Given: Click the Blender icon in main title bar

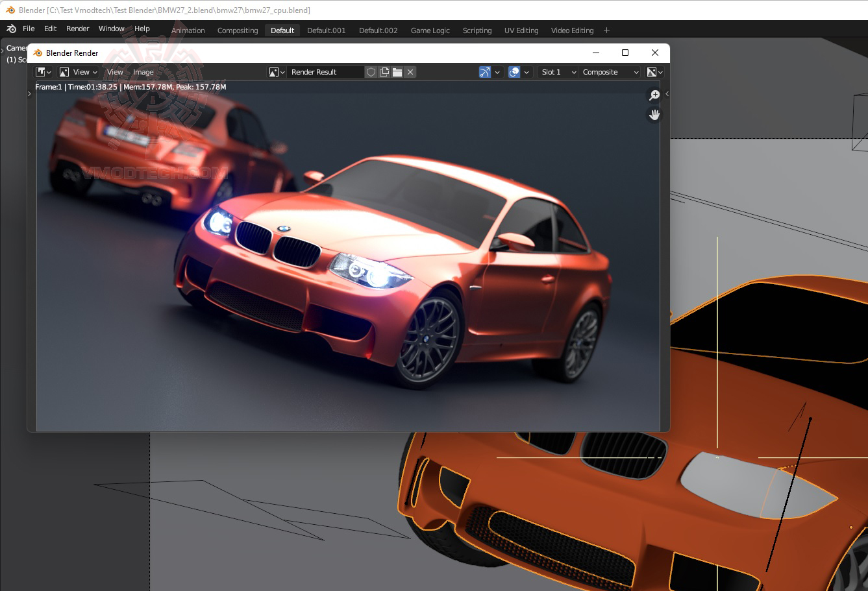Looking at the screenshot, I should 10,10.
